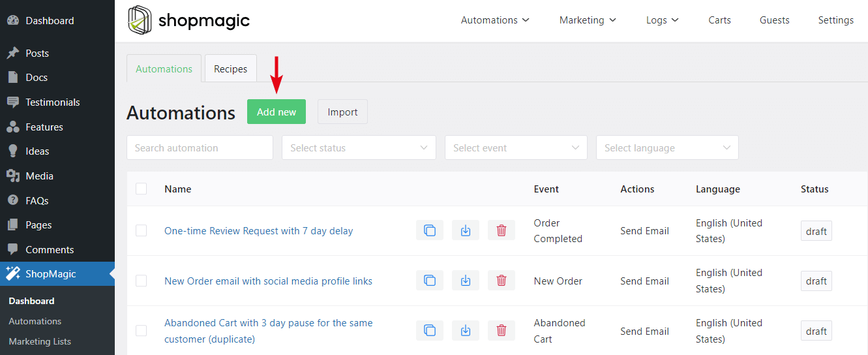
Task: Expand the Automations top menu
Action: tap(495, 20)
